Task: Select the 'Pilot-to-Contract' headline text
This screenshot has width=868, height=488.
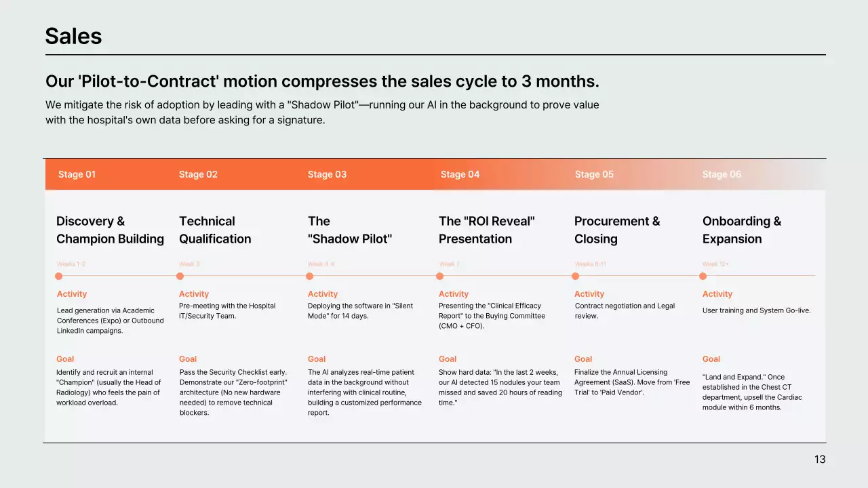Action: tap(322, 81)
